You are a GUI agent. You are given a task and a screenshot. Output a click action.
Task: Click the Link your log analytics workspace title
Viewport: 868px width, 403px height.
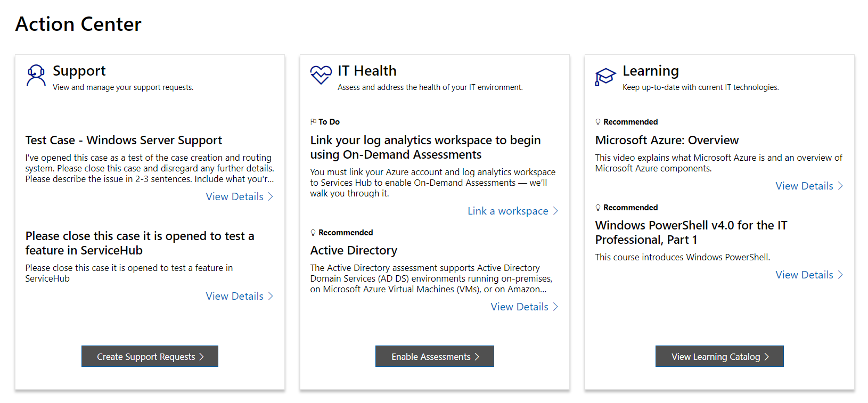[425, 147]
